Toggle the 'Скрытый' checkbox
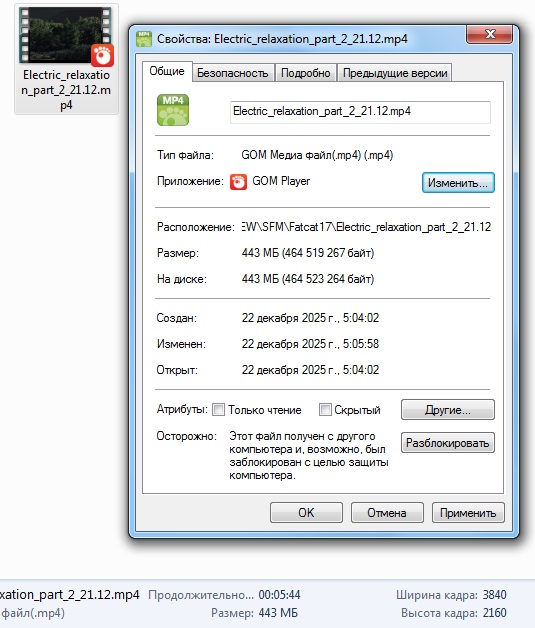The height and width of the screenshot is (628, 535). pos(325,410)
